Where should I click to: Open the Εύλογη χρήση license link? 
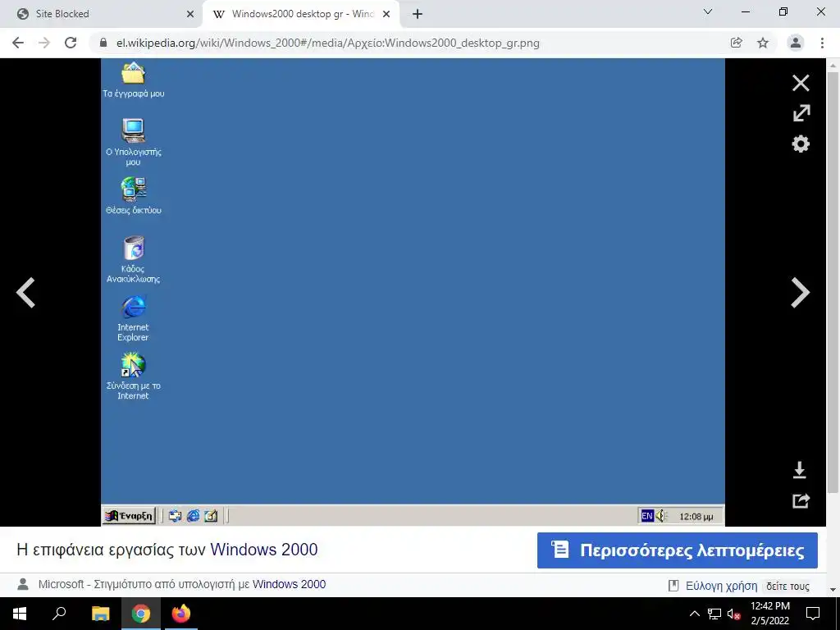point(721,586)
